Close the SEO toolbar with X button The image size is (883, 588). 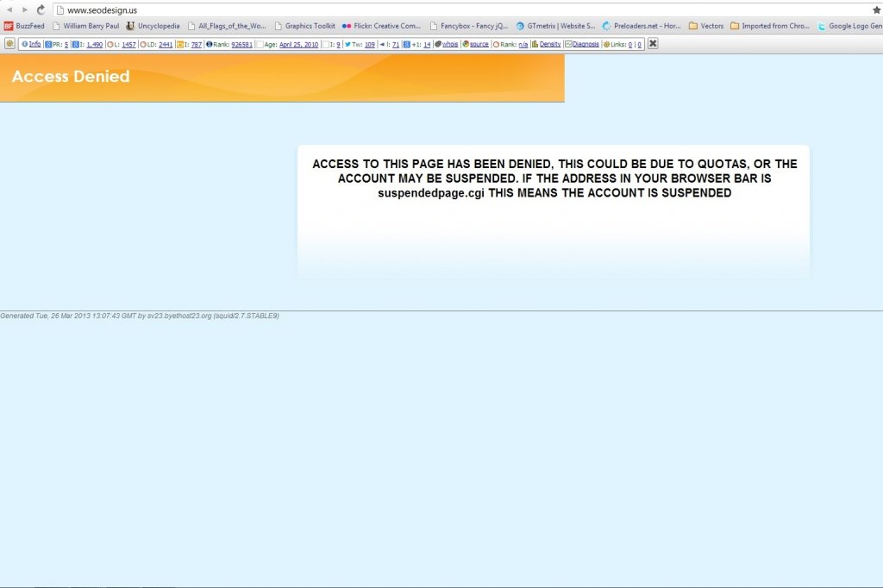(653, 43)
